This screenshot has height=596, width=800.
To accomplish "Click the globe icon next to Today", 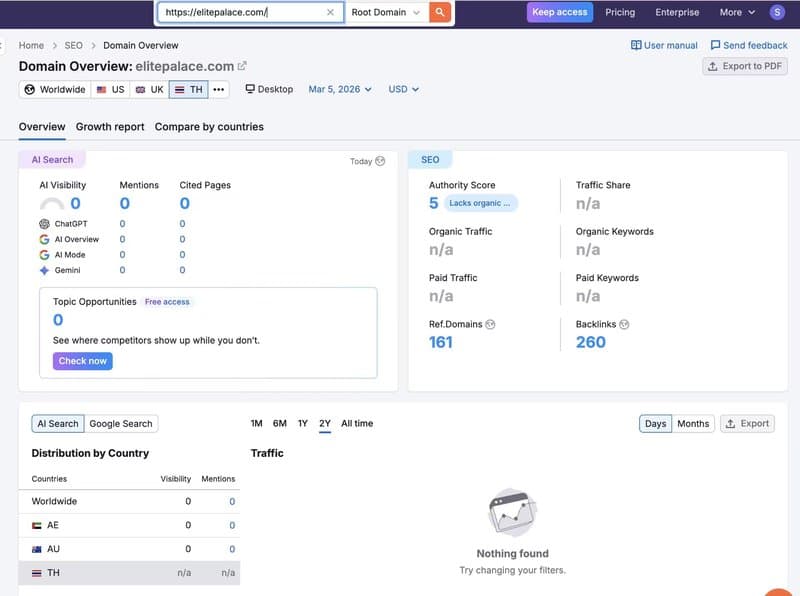I will [380, 161].
